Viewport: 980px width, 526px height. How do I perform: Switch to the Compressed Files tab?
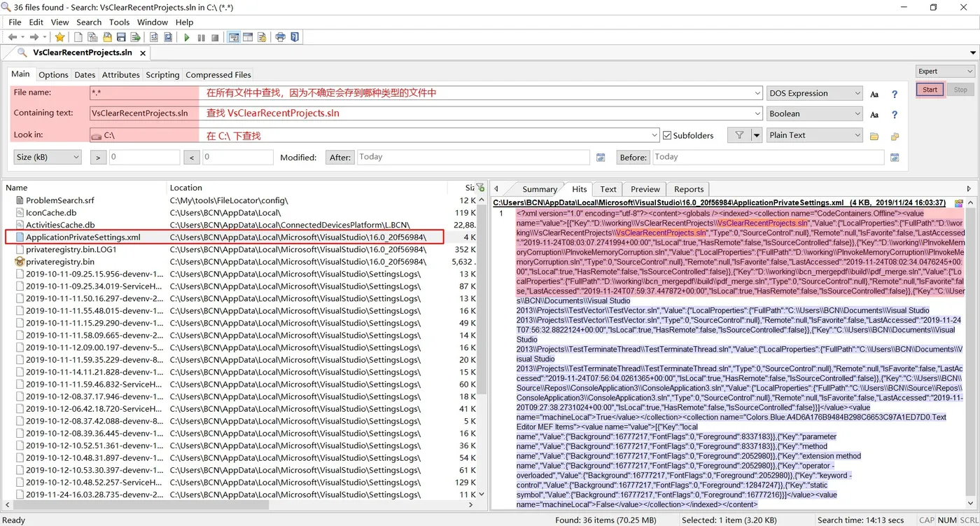click(x=218, y=74)
